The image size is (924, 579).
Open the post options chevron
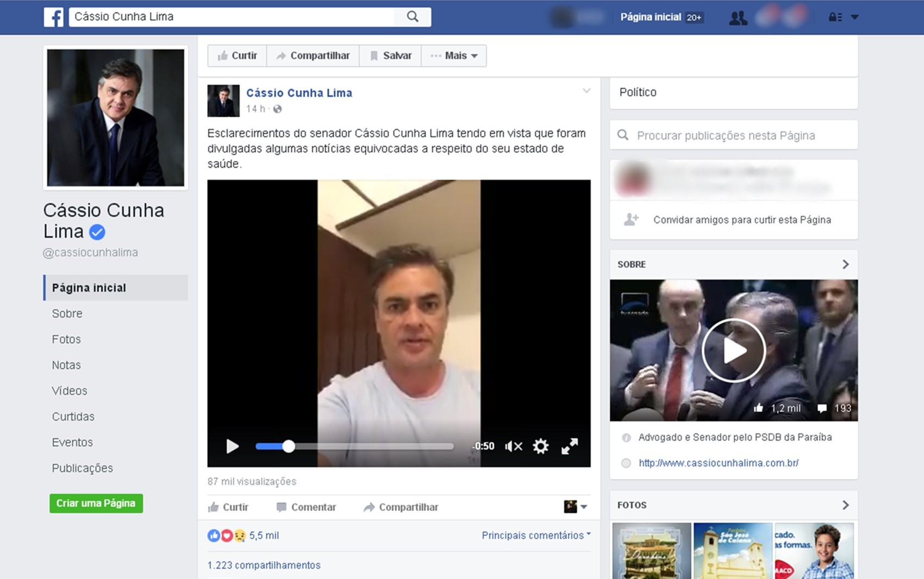(x=586, y=91)
